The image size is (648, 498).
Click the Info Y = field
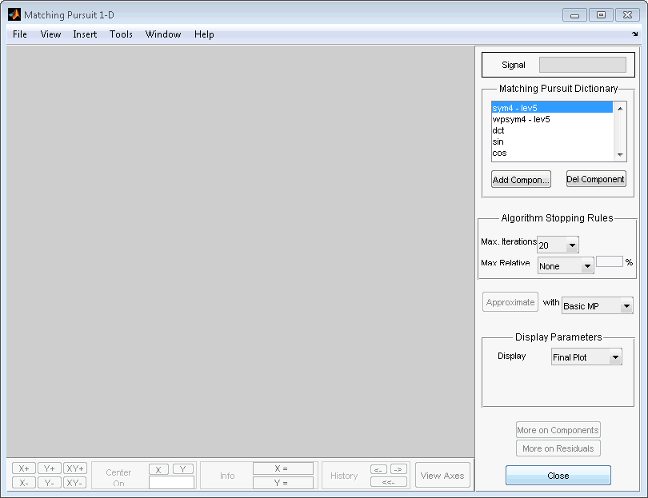tap(283, 482)
